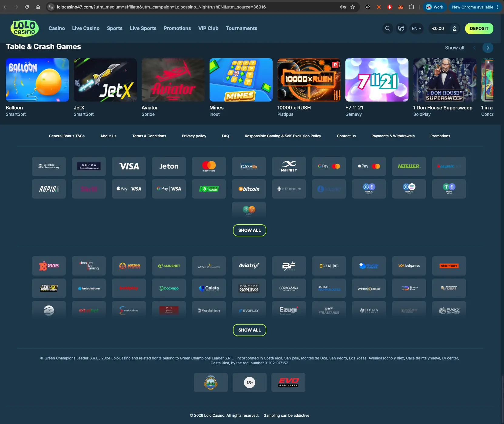Click the 18+ age restriction badge

coord(250,382)
